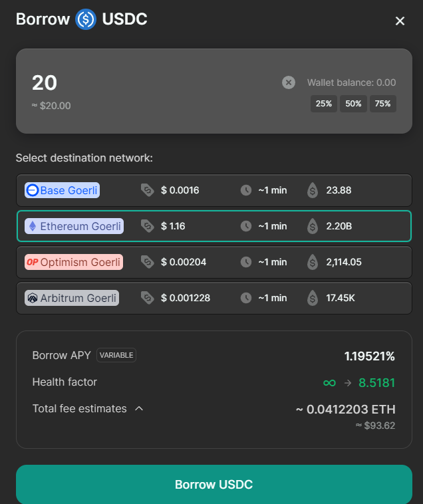The width and height of the screenshot is (423, 504).
Task: Click the Base Goerli logo icon
Action: [x=32, y=190]
